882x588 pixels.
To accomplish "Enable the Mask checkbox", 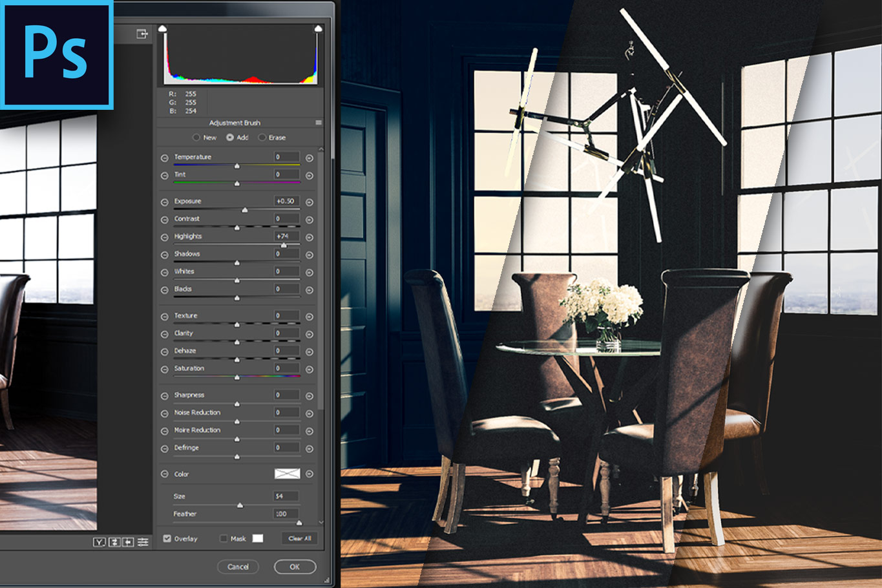I will [223, 538].
